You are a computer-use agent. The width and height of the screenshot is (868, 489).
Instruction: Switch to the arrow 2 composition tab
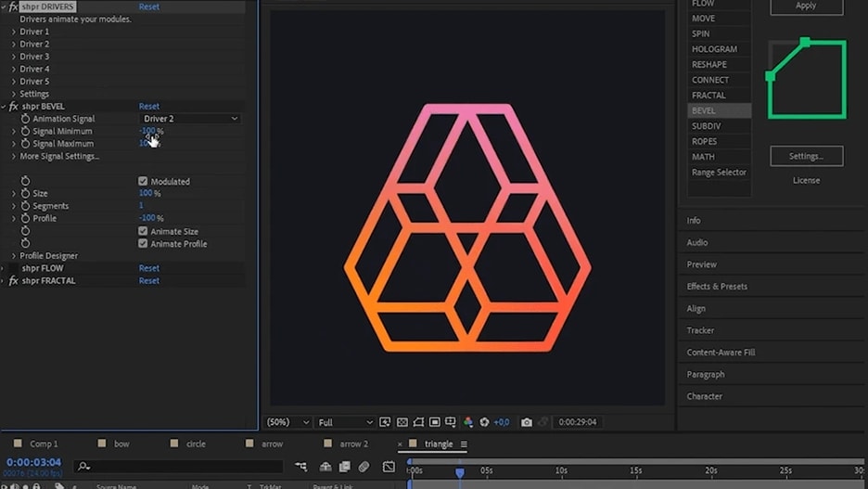click(353, 444)
